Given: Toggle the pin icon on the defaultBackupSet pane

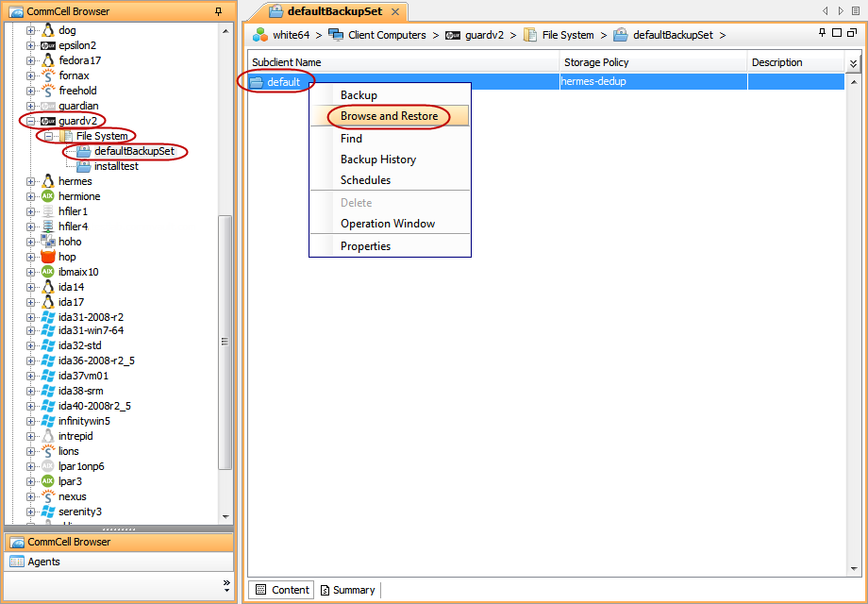Looking at the screenshot, I should coord(820,34).
